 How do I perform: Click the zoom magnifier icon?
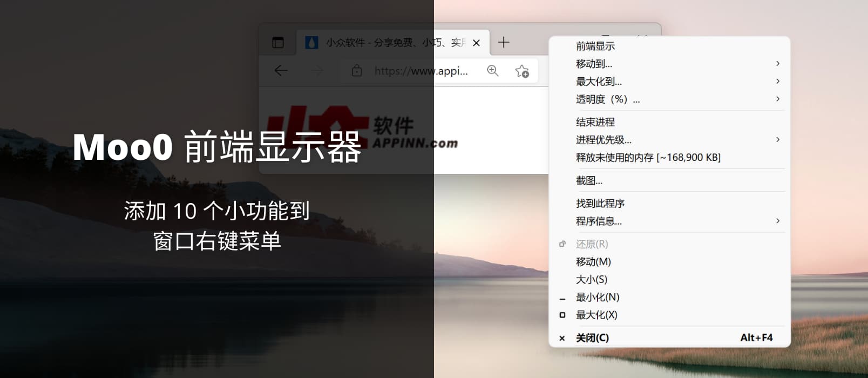point(493,70)
